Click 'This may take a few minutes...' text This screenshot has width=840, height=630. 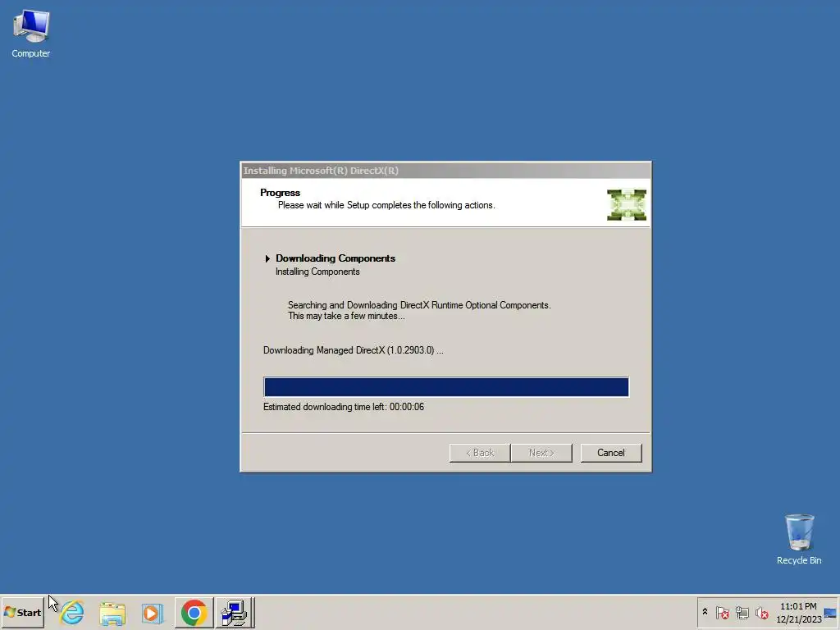[x=346, y=316]
